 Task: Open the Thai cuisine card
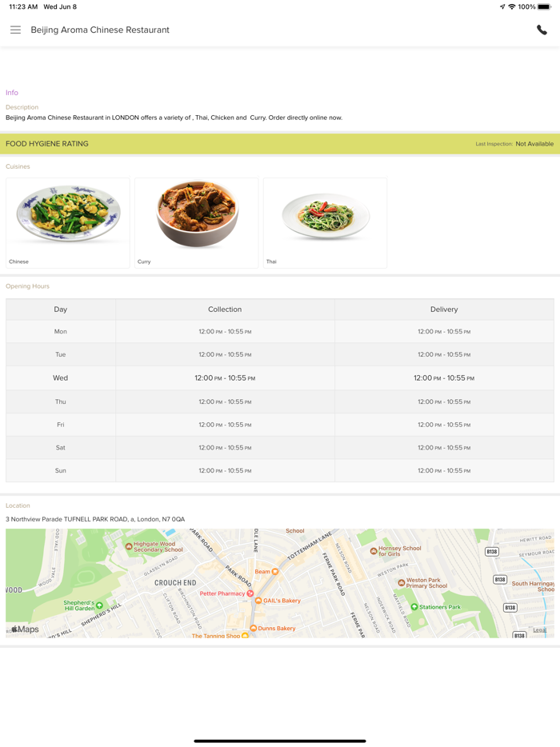325,222
